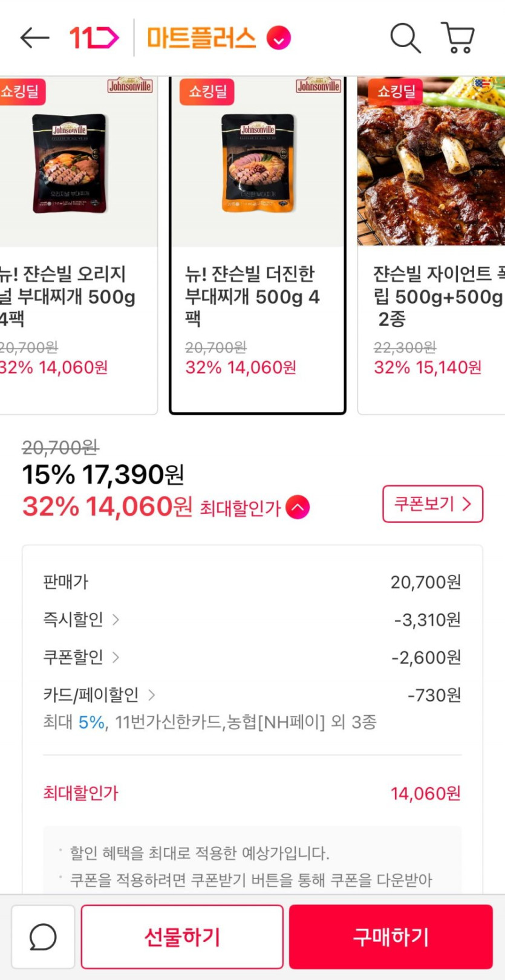
Task: Expand the 쿠폰할인 detail chevron
Action: coord(116,657)
